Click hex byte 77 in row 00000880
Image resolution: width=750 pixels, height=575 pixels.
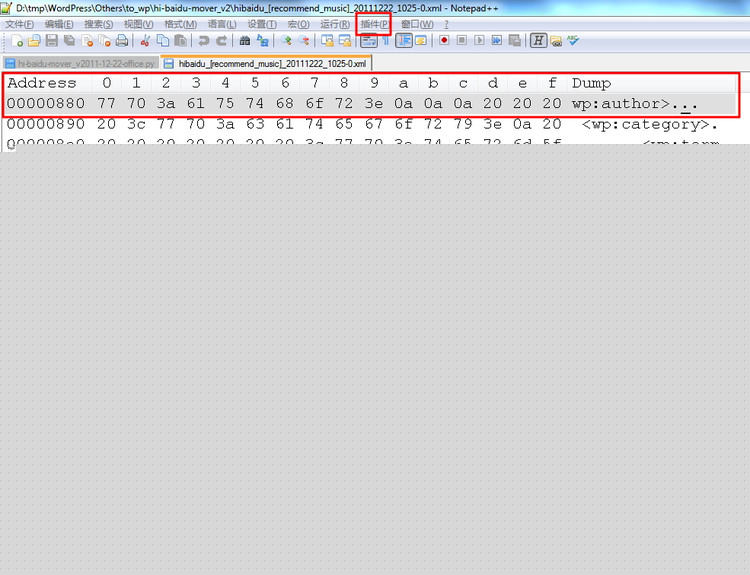click(106, 103)
